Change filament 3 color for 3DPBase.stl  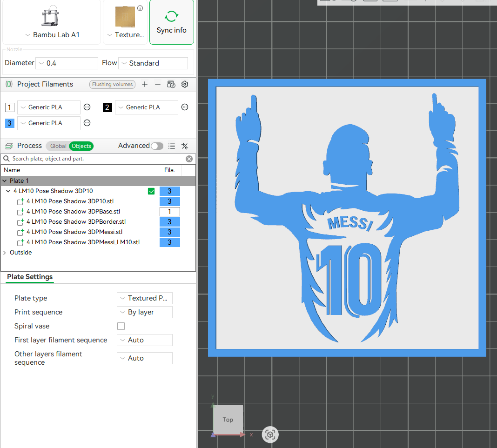pos(169,211)
